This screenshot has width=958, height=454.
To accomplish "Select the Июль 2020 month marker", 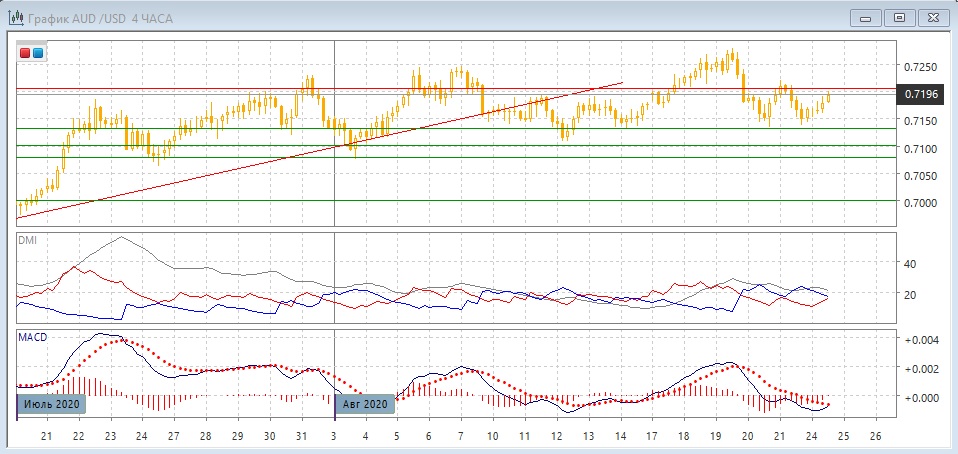I will (x=52, y=404).
